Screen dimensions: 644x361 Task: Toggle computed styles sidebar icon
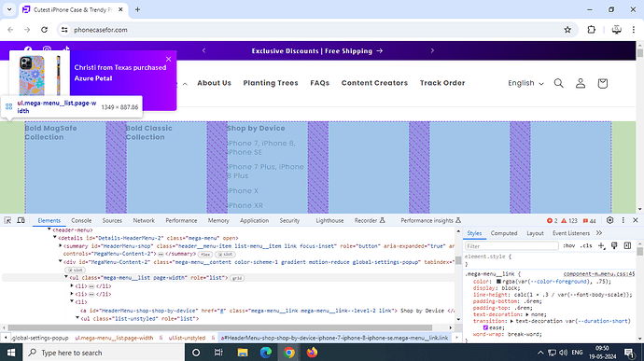[627, 245]
